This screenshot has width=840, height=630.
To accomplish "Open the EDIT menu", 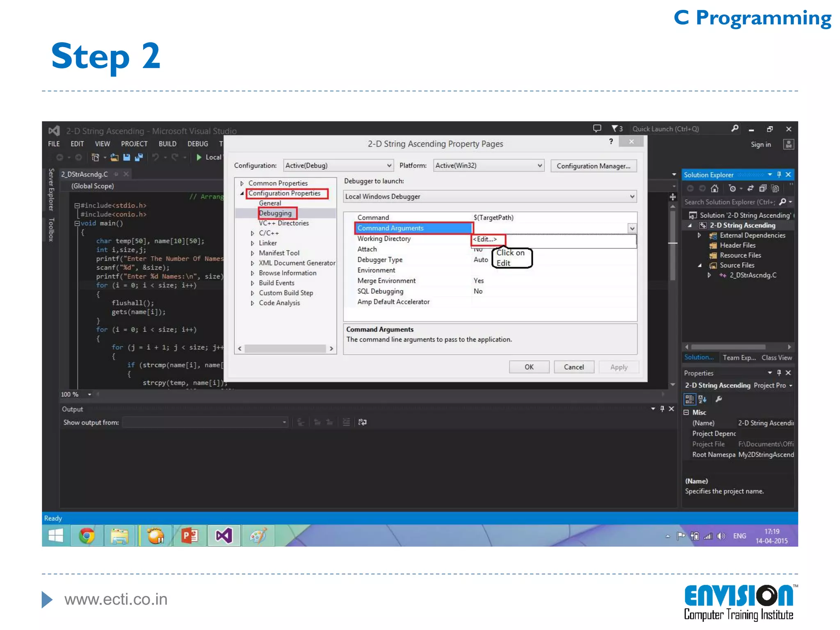I will 77,144.
